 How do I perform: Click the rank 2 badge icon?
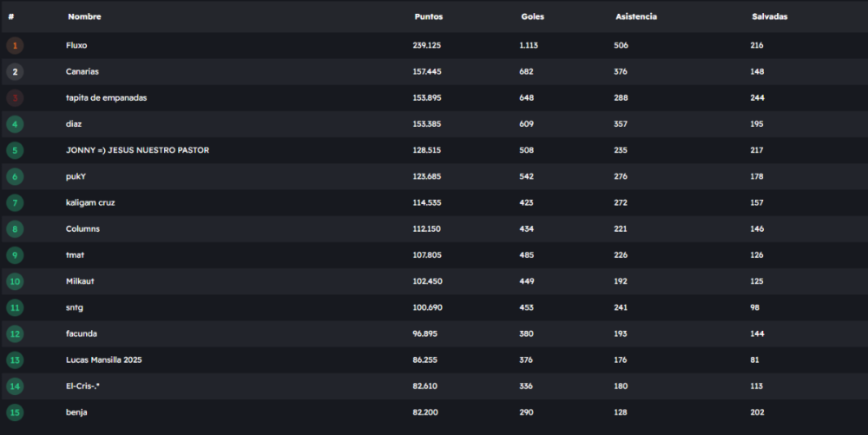click(15, 71)
